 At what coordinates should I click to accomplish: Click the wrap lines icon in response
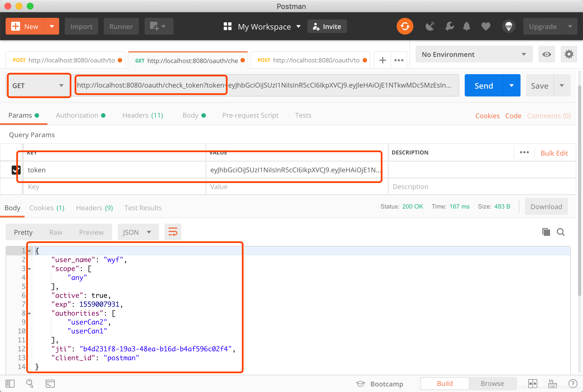coord(173,232)
